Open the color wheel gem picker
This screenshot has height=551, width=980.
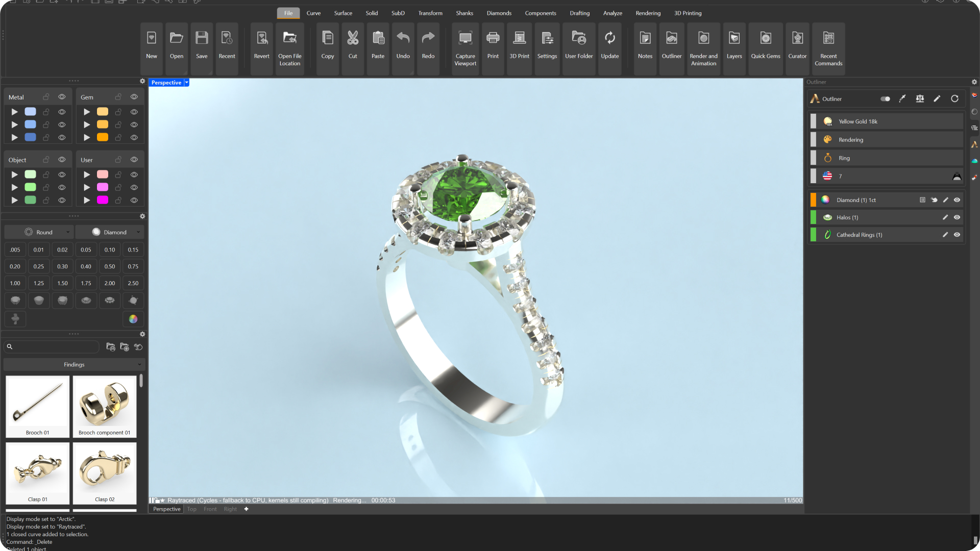coord(133,319)
